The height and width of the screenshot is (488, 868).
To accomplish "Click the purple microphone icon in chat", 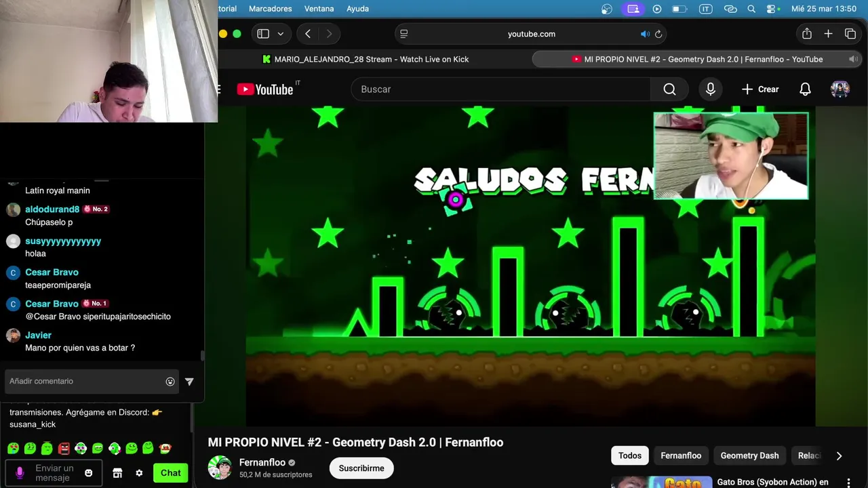I will (x=20, y=472).
